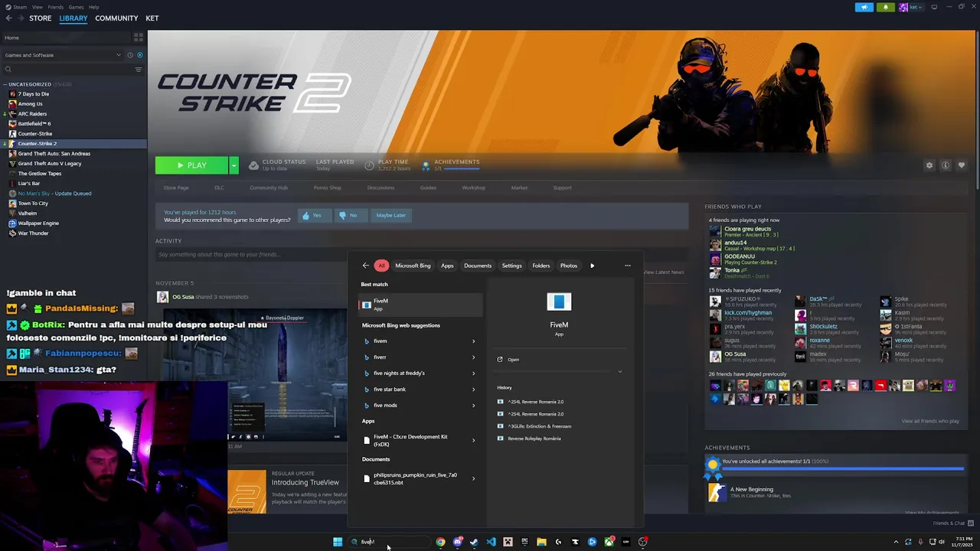Open 3GLife: Extinction & Freeroam history entry
The height and width of the screenshot is (551, 980).
540,426
